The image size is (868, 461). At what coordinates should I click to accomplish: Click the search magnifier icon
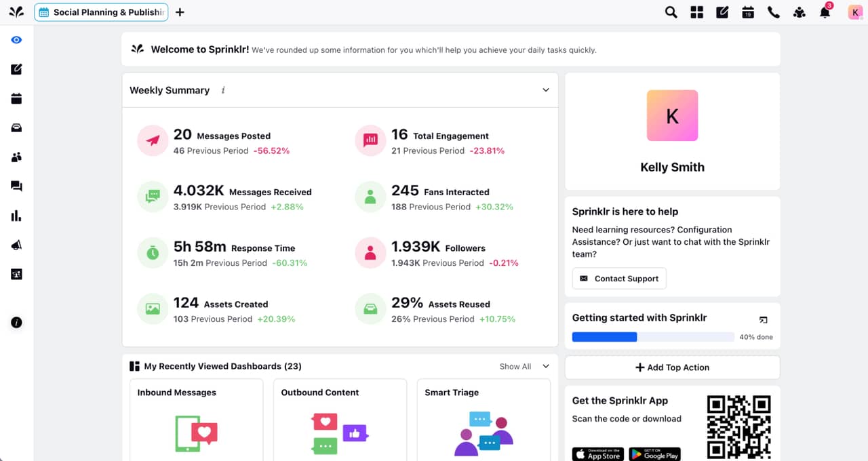[x=671, y=12]
